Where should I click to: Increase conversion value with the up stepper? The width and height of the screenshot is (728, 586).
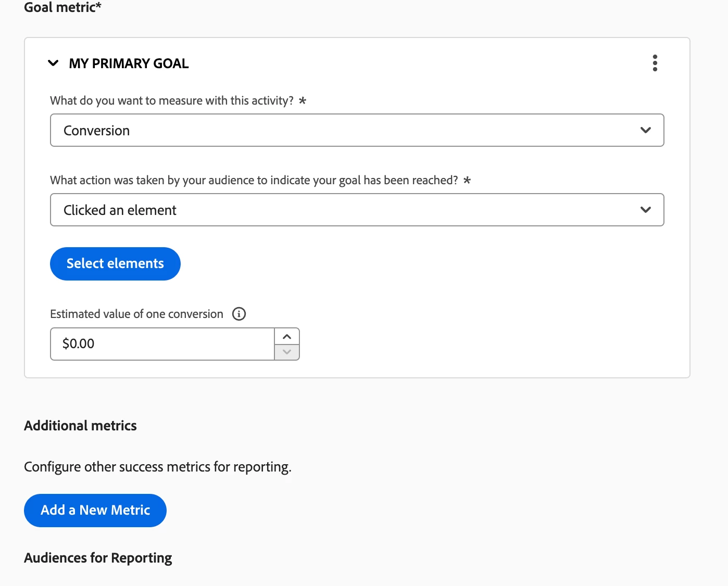point(287,336)
